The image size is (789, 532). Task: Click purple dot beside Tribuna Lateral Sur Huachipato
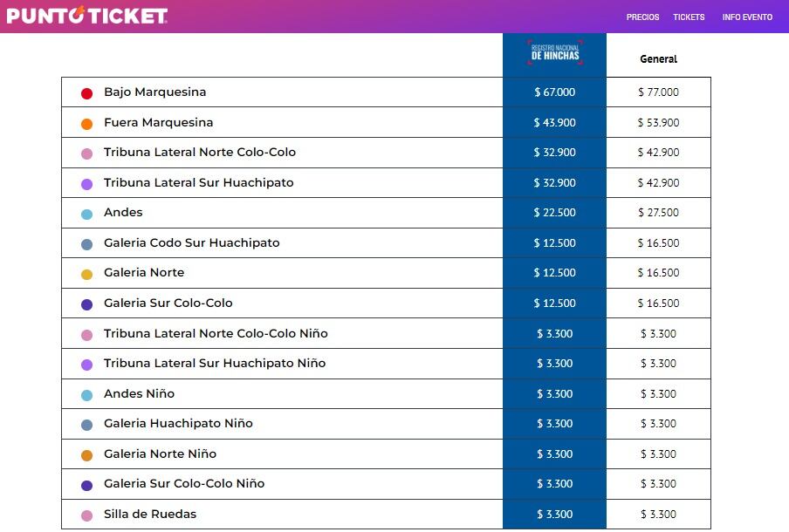coord(86,184)
